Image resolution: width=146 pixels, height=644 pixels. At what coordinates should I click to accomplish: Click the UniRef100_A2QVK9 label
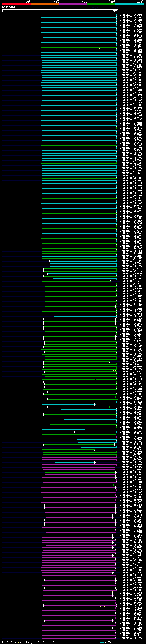point(131,334)
